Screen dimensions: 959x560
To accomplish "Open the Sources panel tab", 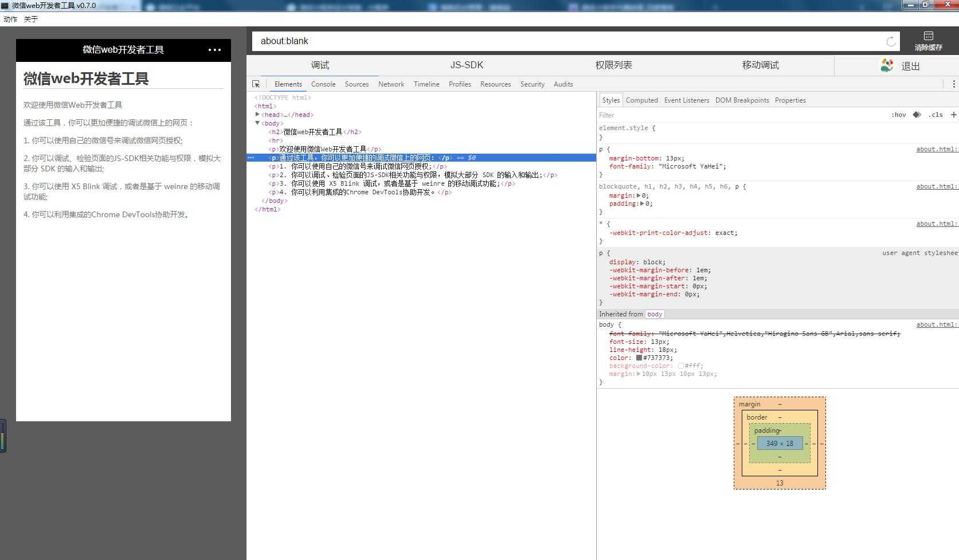I will pyautogui.click(x=357, y=84).
